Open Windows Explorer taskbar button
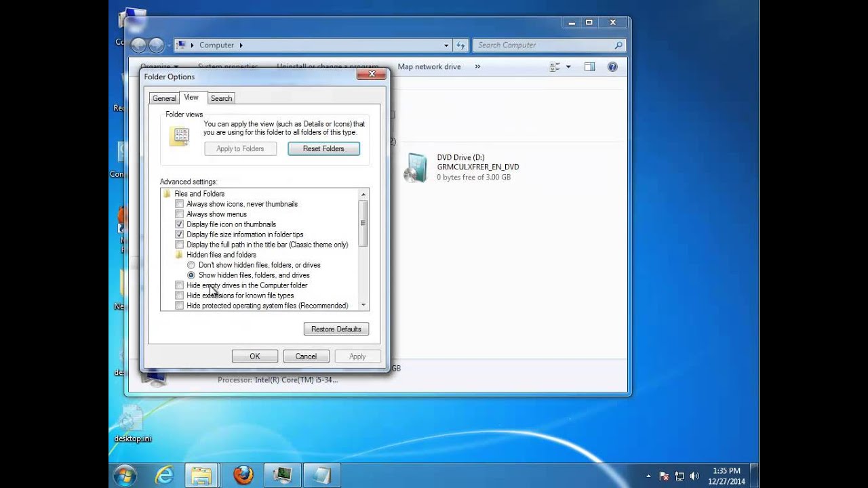Screen dimensions: 868x488 202,476
